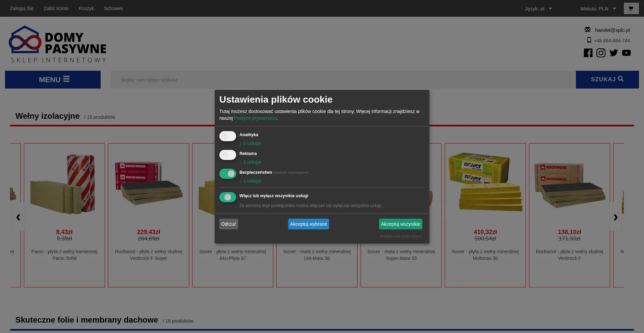Click Skuteczne folie i membrany dachowe heading
Image resolution: width=644 pixels, height=333 pixels.
click(x=87, y=320)
